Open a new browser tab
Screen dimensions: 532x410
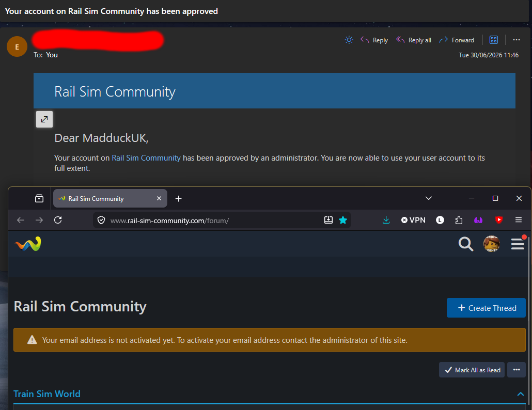click(179, 199)
